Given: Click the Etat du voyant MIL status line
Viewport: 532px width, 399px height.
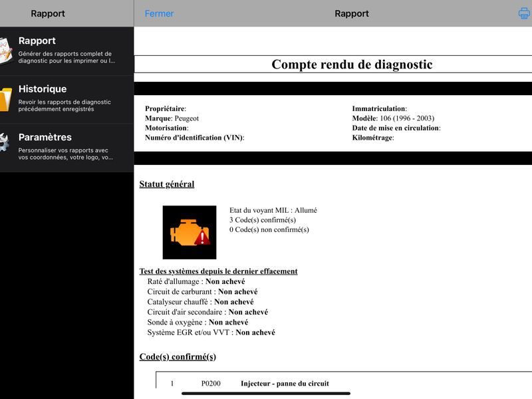Looking at the screenshot, I should click(273, 210).
